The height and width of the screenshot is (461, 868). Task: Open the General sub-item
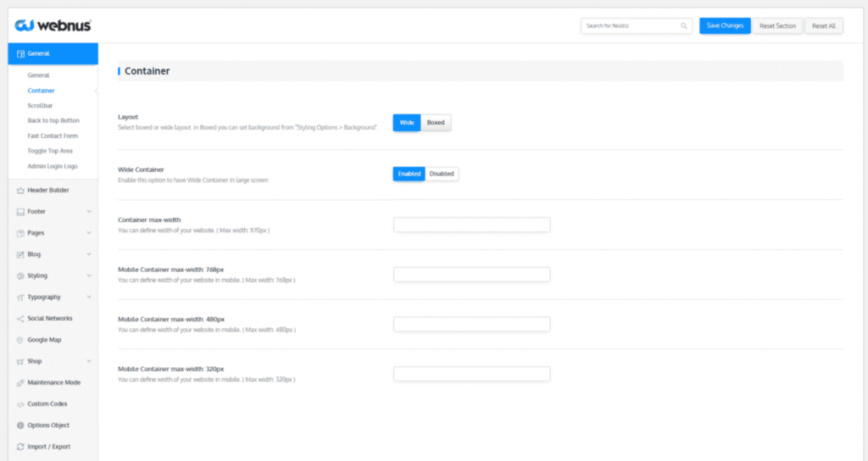38,75
